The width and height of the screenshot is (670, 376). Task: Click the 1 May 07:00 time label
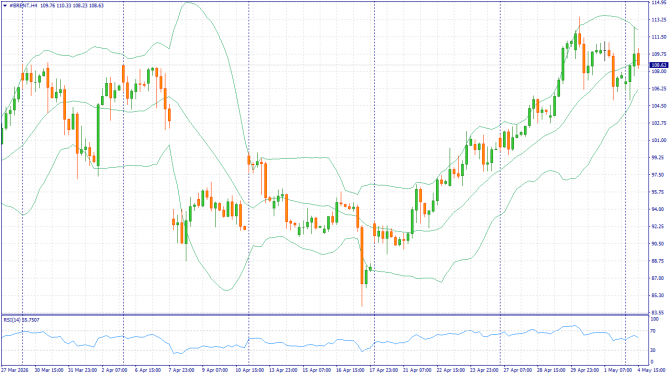pyautogui.click(x=618, y=370)
